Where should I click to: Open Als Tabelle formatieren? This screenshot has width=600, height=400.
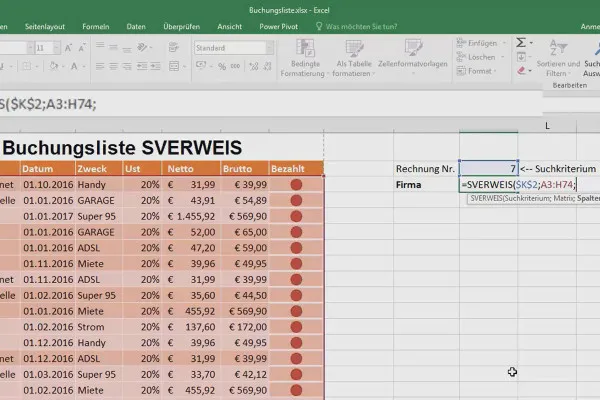pyautogui.click(x=354, y=58)
